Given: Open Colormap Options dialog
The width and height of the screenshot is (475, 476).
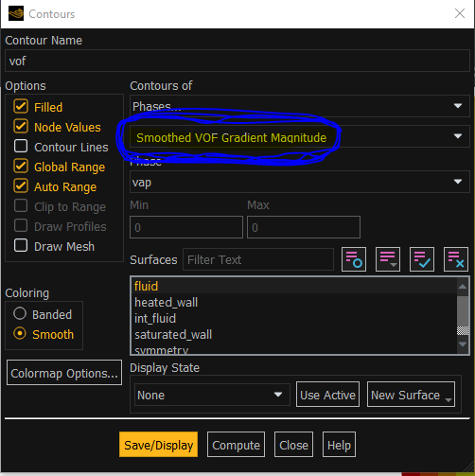Looking at the screenshot, I should (x=64, y=373).
